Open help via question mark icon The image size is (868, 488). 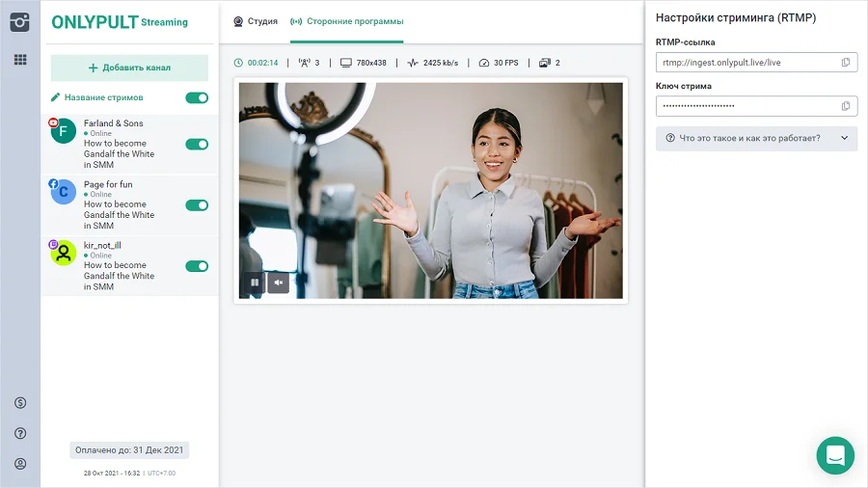[20, 433]
